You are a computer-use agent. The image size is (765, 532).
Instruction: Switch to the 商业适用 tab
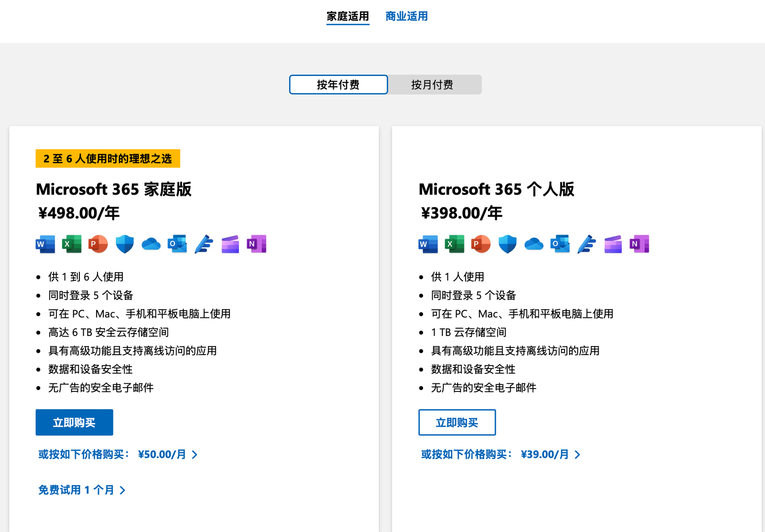(406, 16)
